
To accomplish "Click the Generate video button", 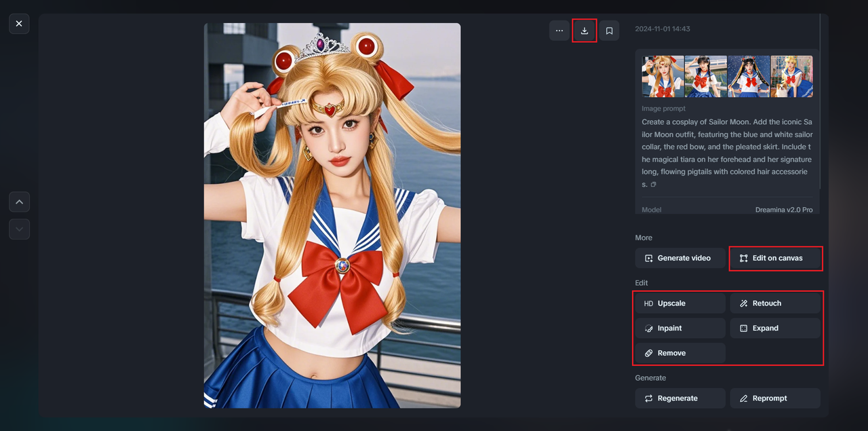I will pos(680,258).
